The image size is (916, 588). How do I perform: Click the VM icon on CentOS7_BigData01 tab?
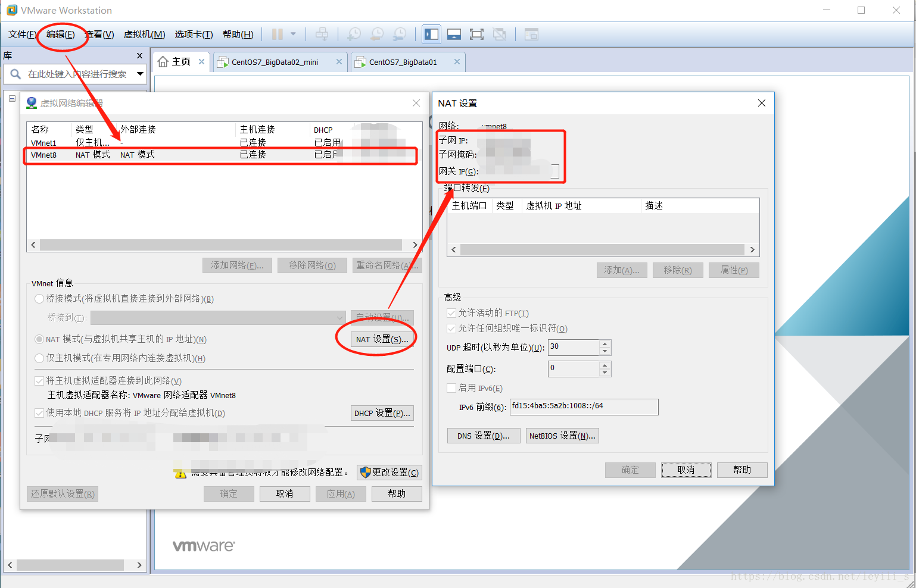click(360, 62)
